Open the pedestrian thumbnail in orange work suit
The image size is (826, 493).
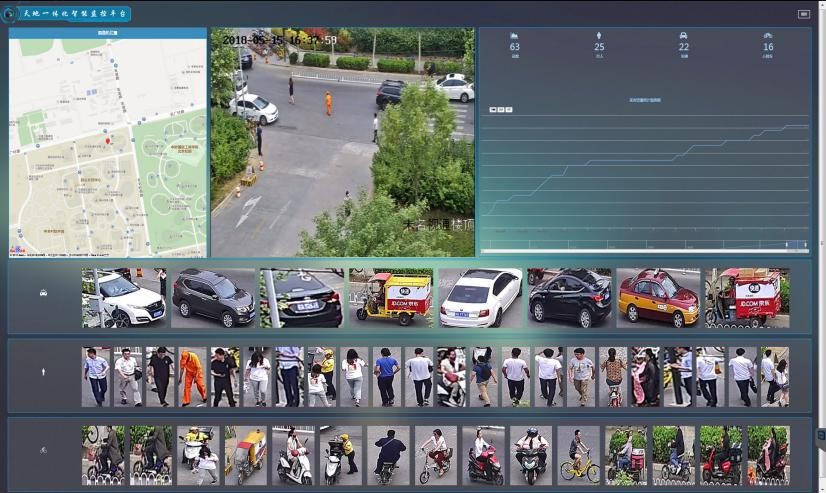click(x=193, y=377)
